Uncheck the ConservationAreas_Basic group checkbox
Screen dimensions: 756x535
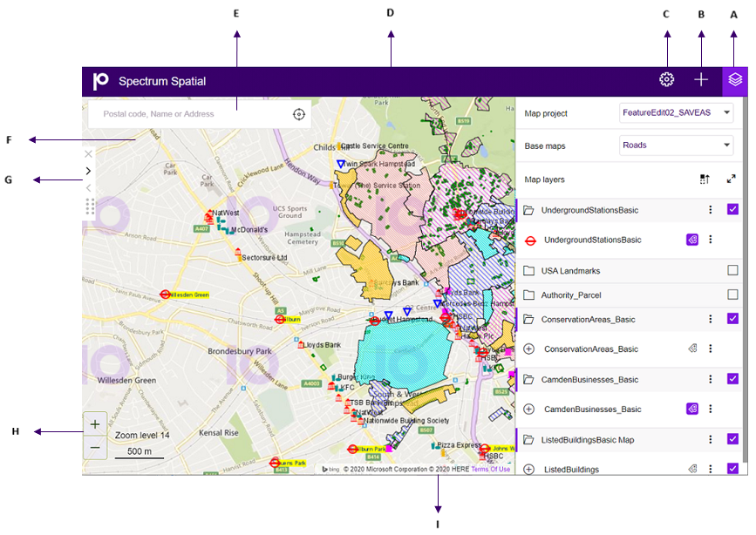click(732, 319)
